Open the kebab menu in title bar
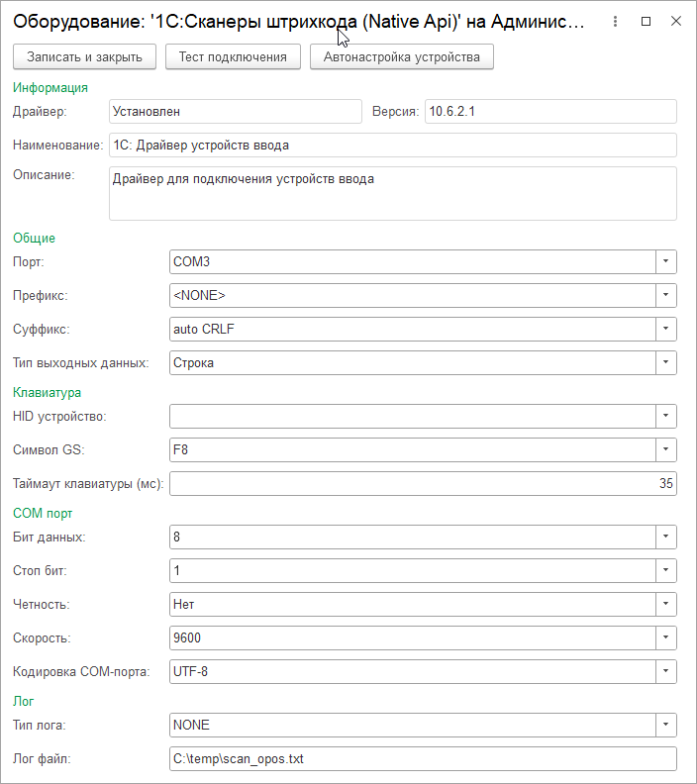Image resolution: width=697 pixels, height=784 pixels. pyautogui.click(x=616, y=21)
